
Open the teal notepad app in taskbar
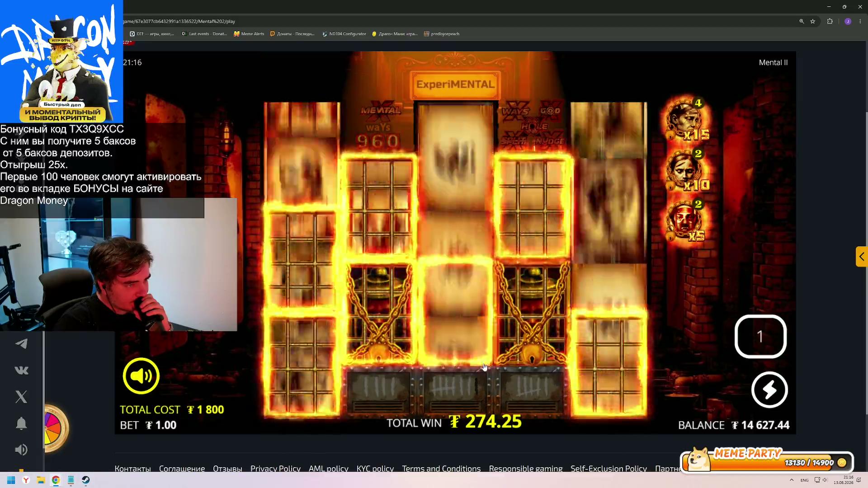pyautogui.click(x=71, y=480)
